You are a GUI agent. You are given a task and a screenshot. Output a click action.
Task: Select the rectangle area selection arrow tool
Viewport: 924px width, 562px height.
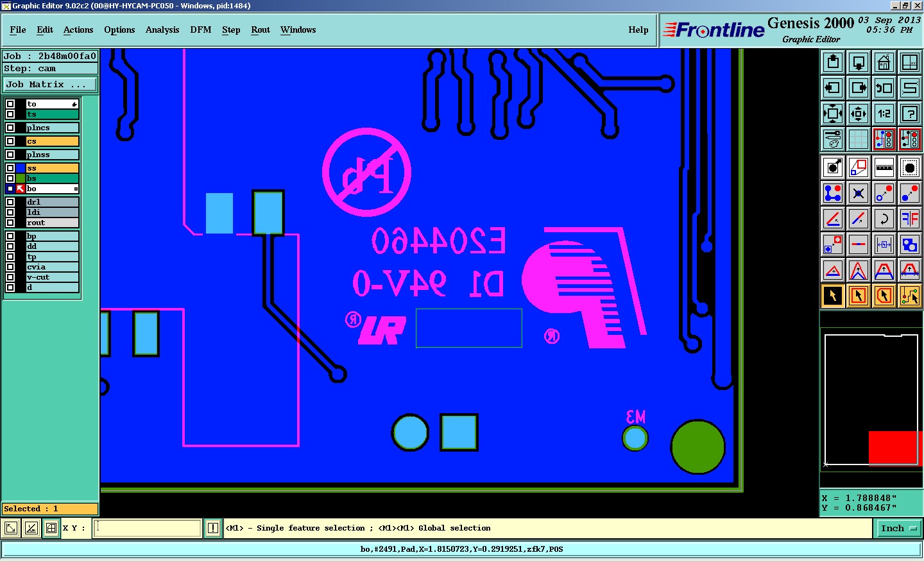tap(859, 296)
